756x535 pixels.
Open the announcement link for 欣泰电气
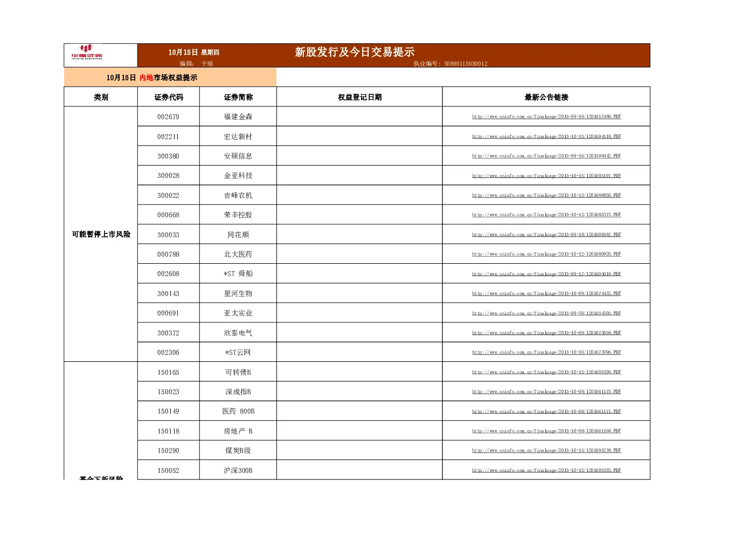[546, 333]
